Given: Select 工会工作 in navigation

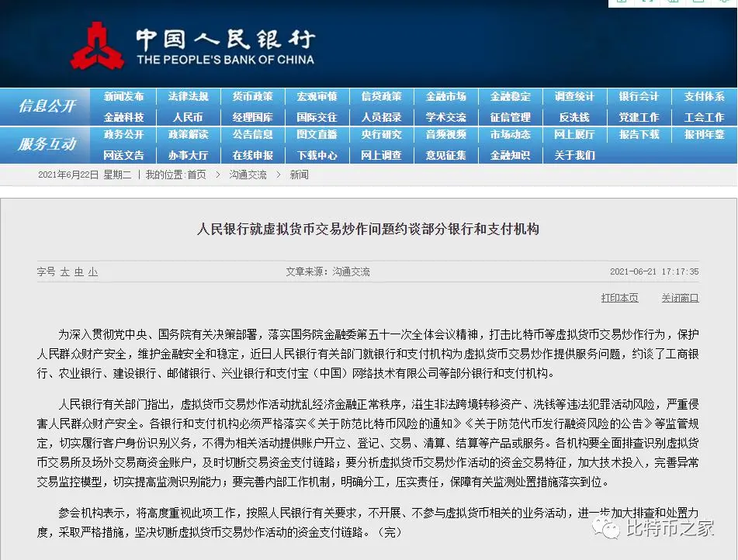Looking at the screenshot, I should click(x=704, y=117).
